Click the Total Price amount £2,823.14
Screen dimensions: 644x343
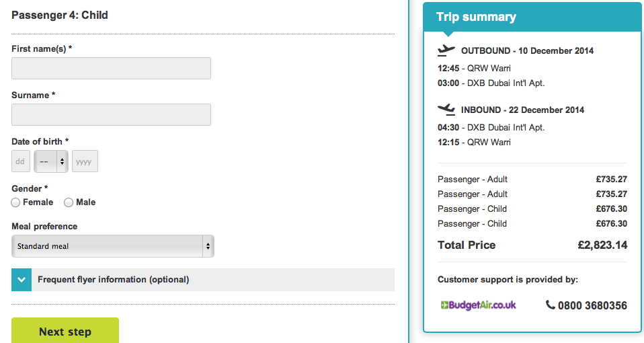point(602,245)
